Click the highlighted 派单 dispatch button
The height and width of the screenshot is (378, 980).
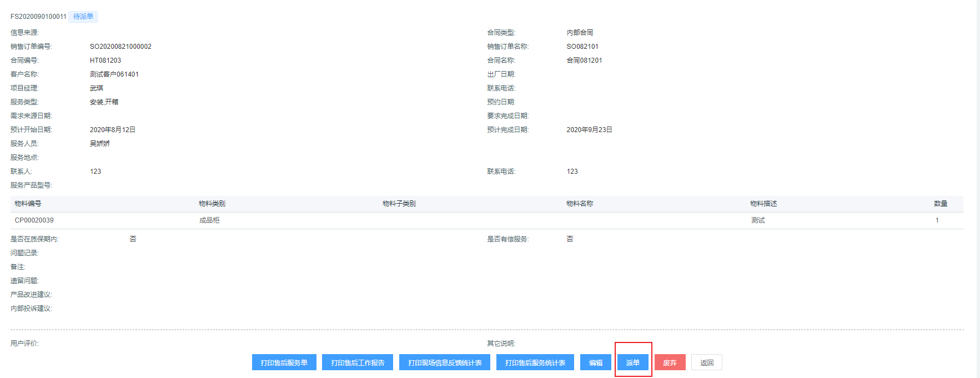(x=632, y=362)
